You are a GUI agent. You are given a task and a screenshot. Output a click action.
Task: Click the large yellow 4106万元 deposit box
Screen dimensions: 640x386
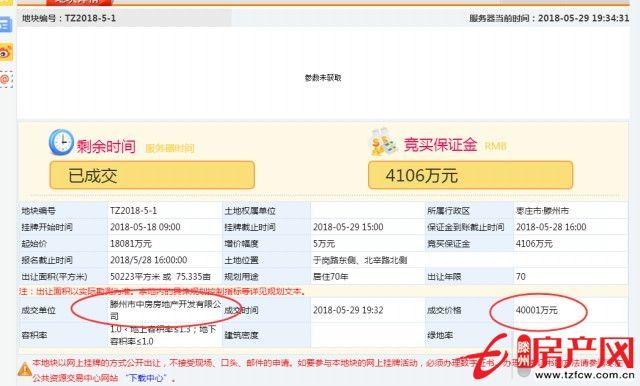(471, 175)
